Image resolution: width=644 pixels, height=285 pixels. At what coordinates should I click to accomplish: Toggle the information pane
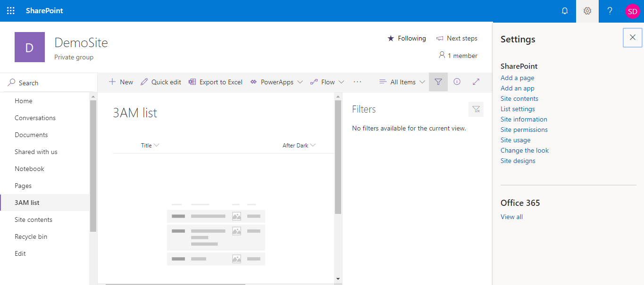pyautogui.click(x=457, y=81)
